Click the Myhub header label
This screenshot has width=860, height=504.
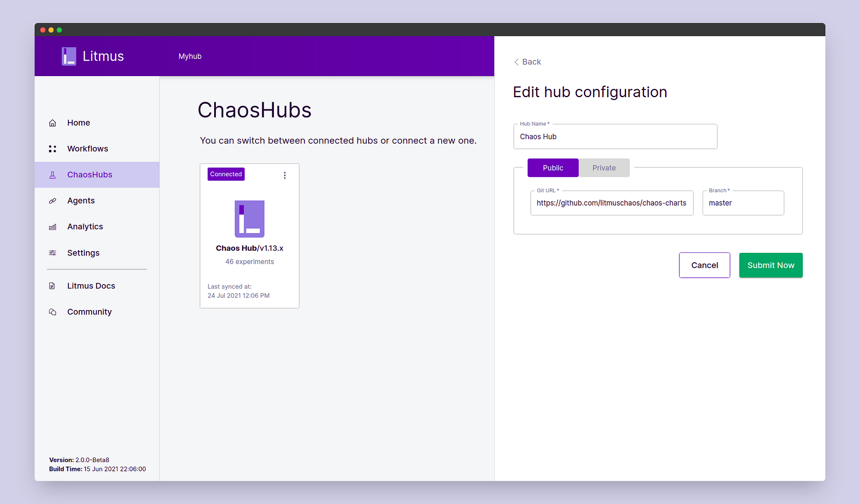pos(190,56)
